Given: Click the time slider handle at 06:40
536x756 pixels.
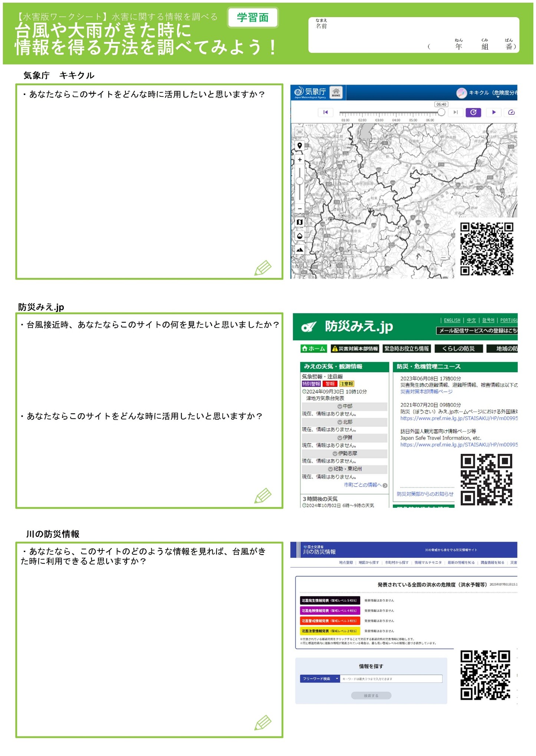Looking at the screenshot, I should coord(441,112).
